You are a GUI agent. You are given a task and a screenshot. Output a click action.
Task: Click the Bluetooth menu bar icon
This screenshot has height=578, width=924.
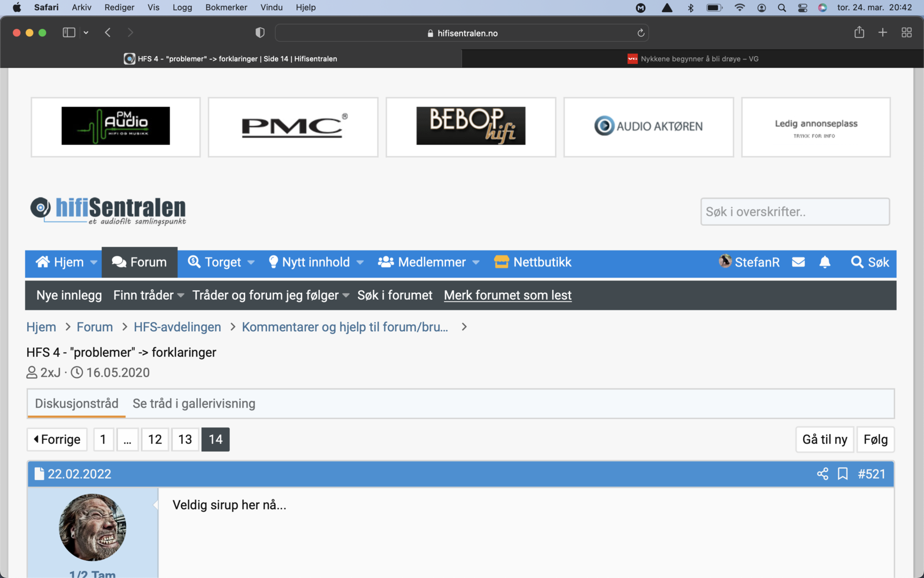coord(690,7)
